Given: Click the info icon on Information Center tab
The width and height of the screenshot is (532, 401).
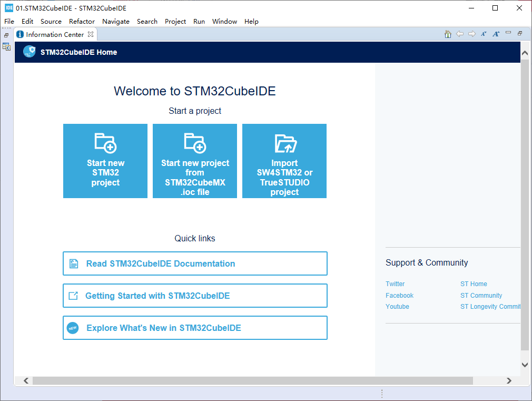Looking at the screenshot, I should [x=20, y=34].
